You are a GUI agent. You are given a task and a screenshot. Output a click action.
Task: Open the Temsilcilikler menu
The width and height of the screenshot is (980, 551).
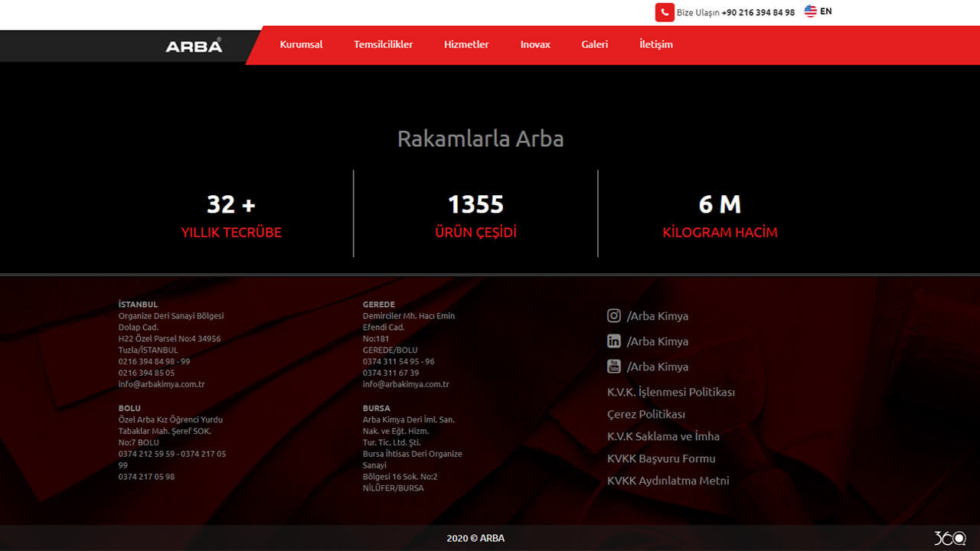(383, 44)
